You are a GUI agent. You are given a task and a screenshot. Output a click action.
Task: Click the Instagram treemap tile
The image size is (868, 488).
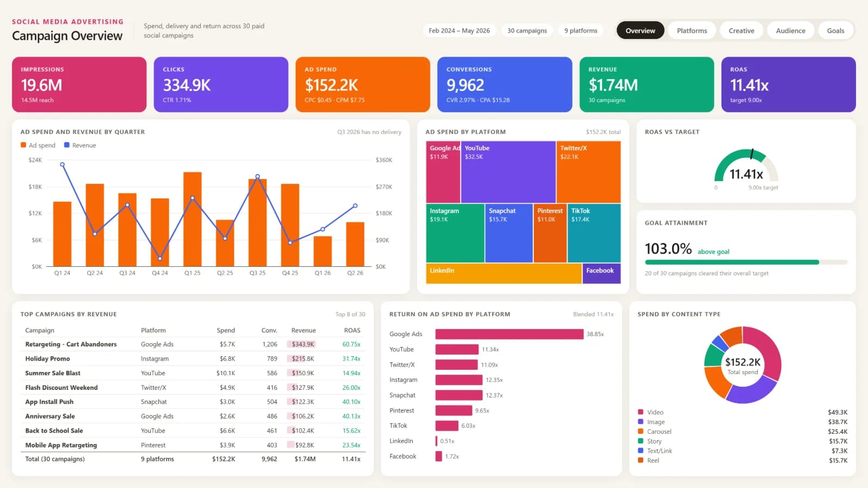[x=455, y=233]
